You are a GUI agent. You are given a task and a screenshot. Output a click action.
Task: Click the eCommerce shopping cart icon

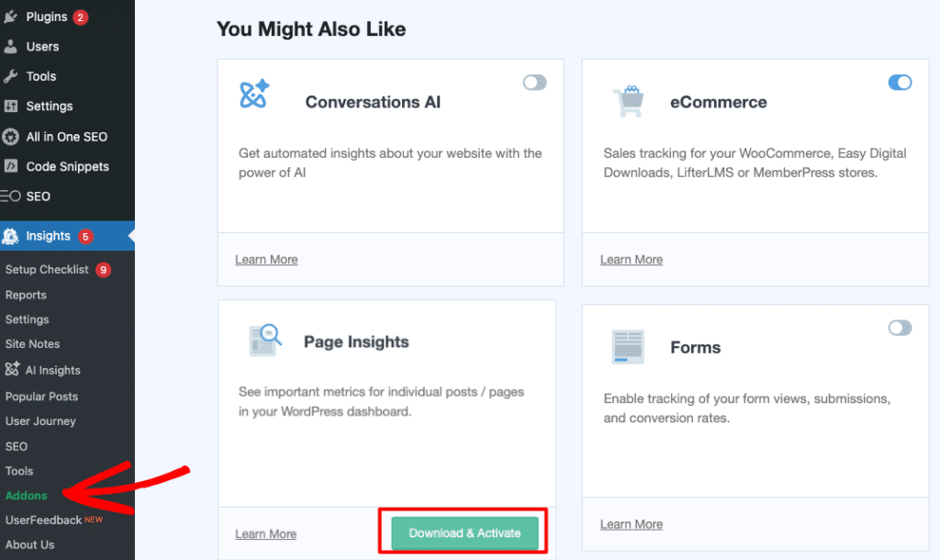[x=626, y=101]
